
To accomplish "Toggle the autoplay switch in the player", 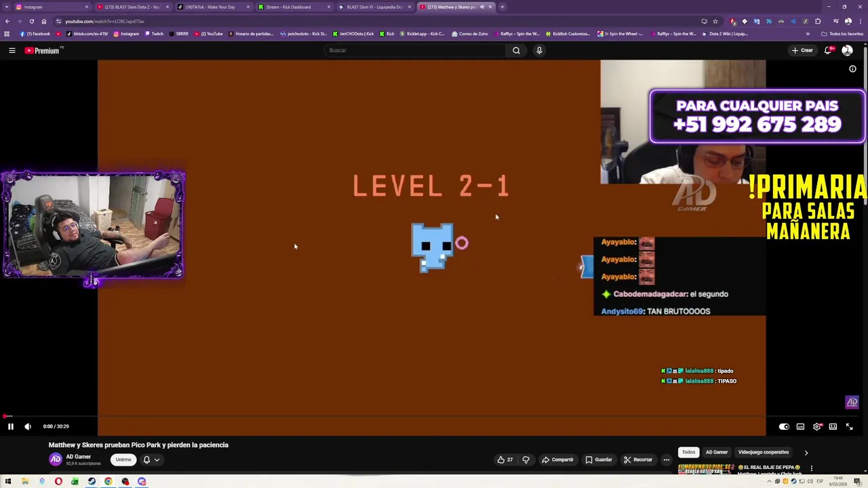I will [784, 426].
